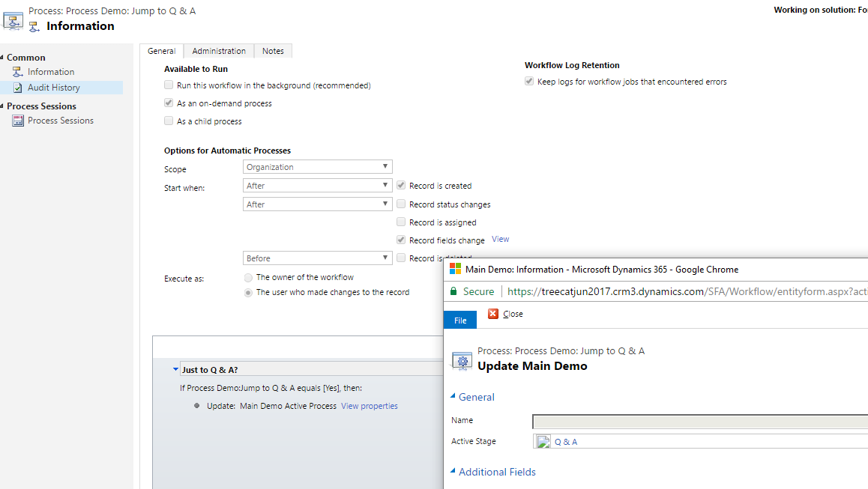
Task: Toggle As an on-demand process checkbox
Action: coord(169,103)
